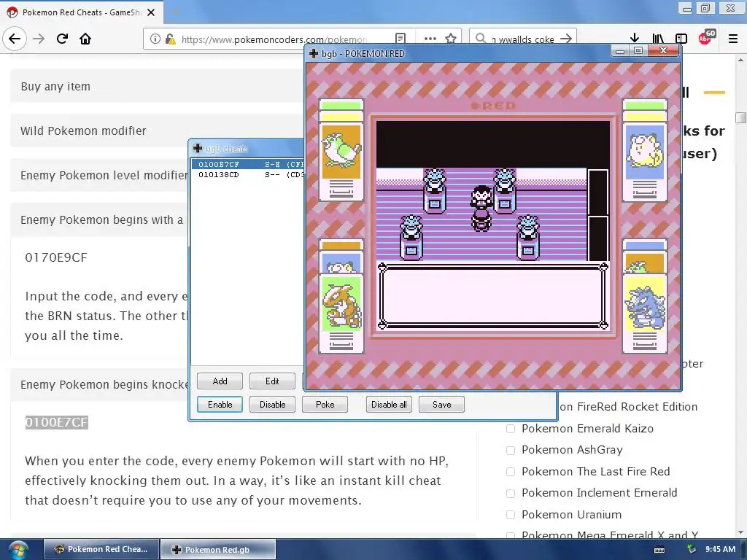Click the network tray icon near the clock
The width and height of the screenshot is (747, 560).
pos(692,550)
